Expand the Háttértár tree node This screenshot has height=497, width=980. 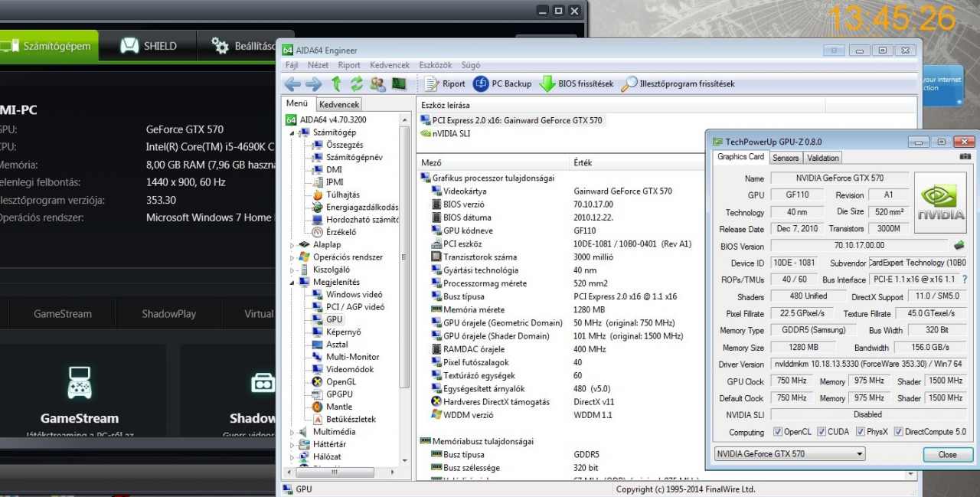(x=292, y=444)
